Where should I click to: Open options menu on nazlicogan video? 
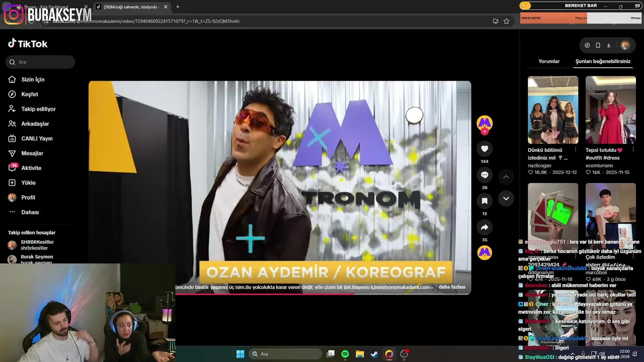coord(576,150)
